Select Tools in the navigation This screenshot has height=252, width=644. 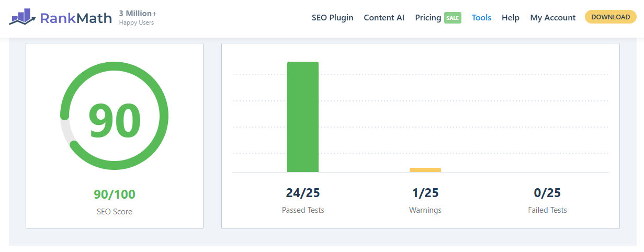(x=481, y=17)
